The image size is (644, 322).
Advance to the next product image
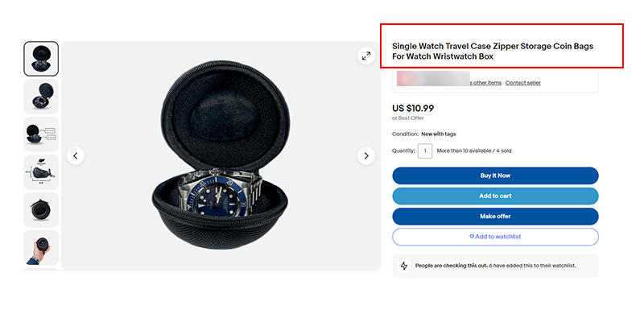pos(366,155)
